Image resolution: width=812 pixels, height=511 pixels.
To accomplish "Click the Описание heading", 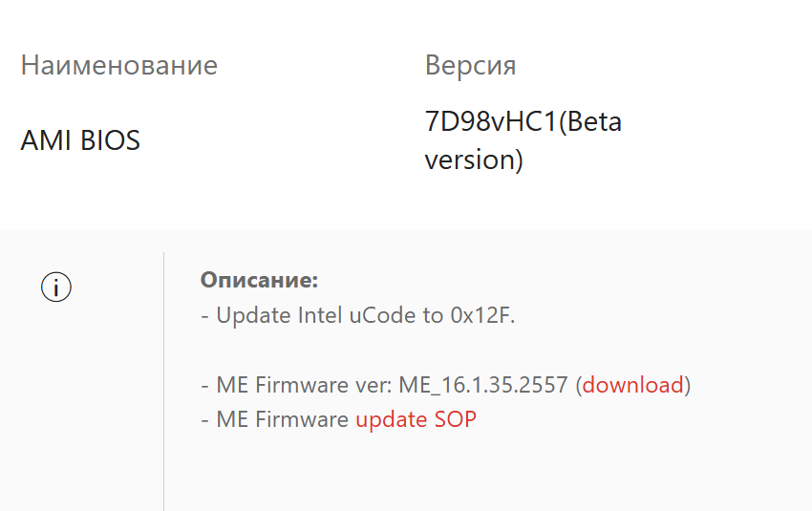I will [x=259, y=280].
